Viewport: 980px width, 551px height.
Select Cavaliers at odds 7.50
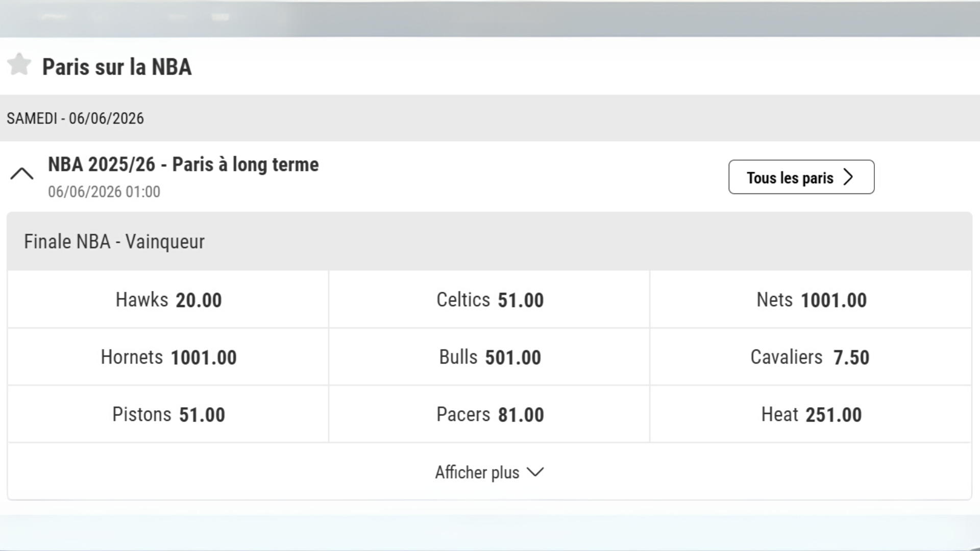[811, 357]
